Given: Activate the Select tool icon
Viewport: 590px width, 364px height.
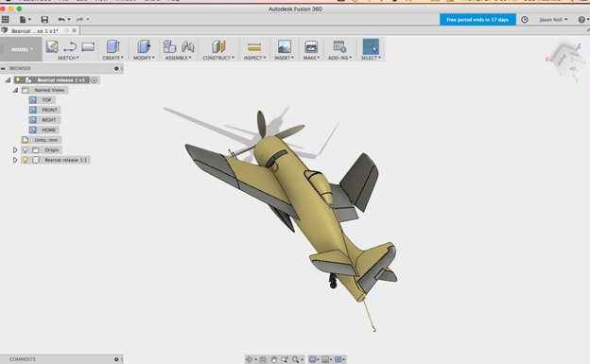Looking at the screenshot, I should click(x=371, y=46).
